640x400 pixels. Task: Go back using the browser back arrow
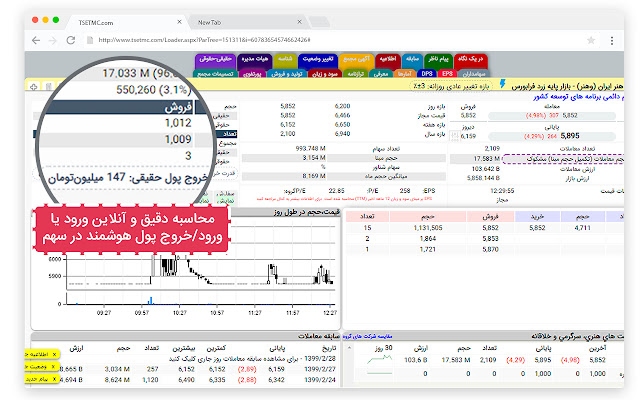click(36, 40)
